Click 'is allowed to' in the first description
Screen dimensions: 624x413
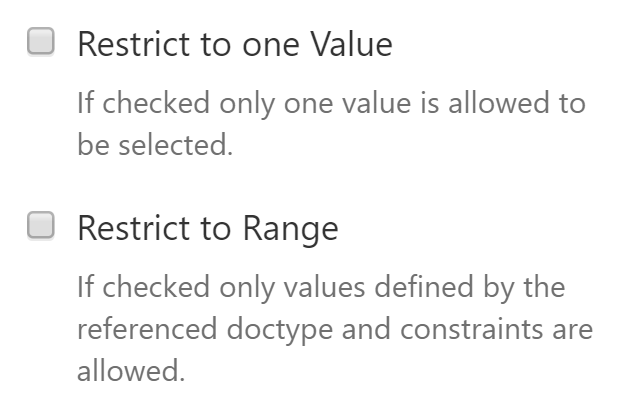point(502,103)
